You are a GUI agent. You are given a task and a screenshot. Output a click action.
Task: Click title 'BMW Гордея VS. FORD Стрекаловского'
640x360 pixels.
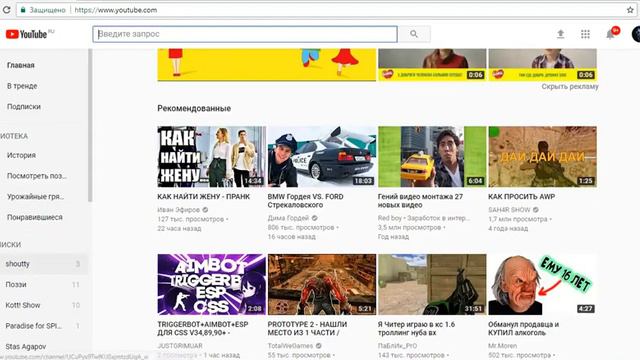[305, 201]
